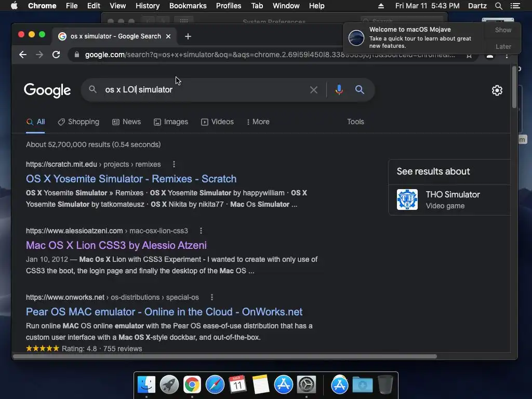Click the vertical page scrollbar
Image resolution: width=532 pixels, height=399 pixels.
tap(514, 87)
